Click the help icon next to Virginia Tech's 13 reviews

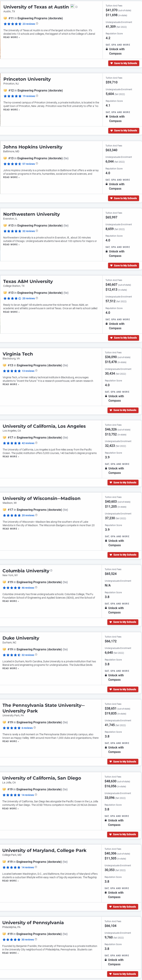[36, 370]
